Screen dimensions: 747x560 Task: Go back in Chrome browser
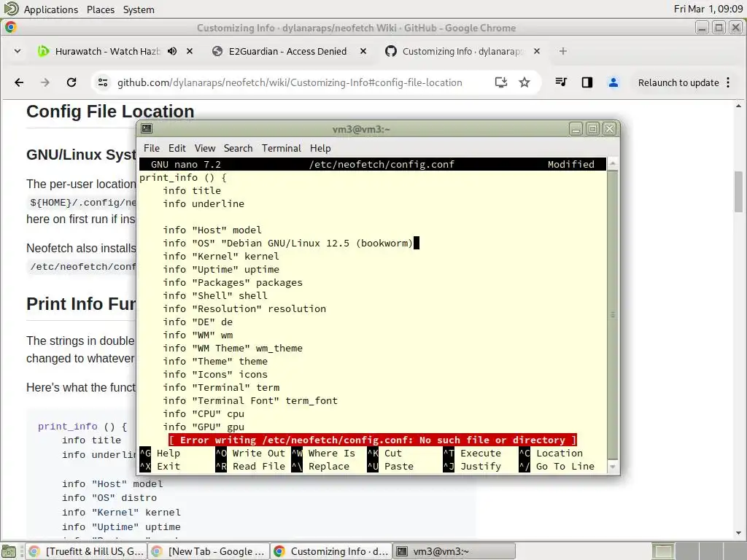coord(19,82)
